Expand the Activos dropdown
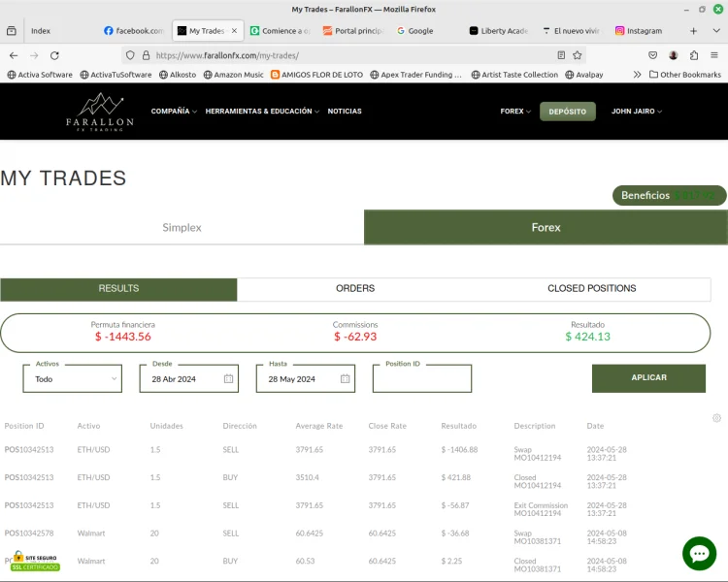The width and height of the screenshot is (728, 582). pos(74,379)
